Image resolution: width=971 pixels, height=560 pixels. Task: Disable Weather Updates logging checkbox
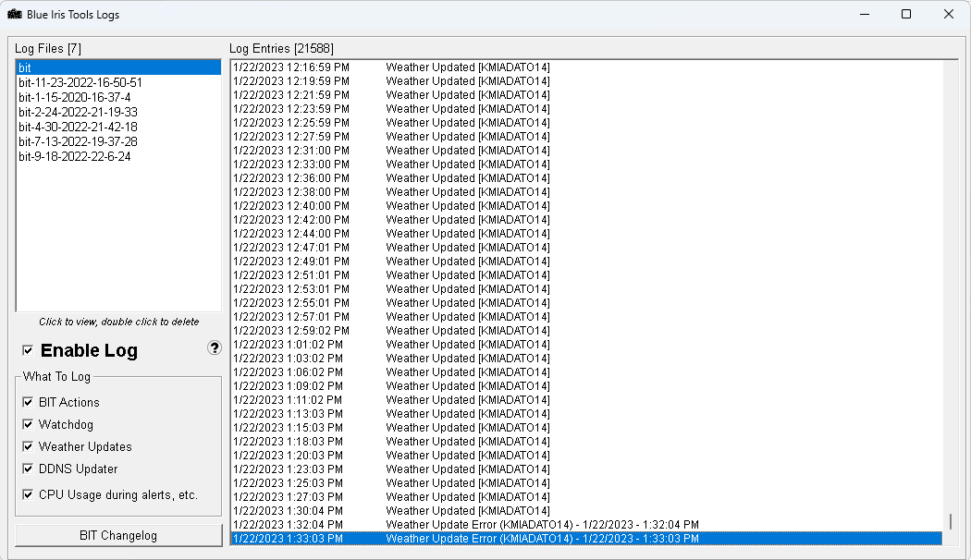(28, 446)
